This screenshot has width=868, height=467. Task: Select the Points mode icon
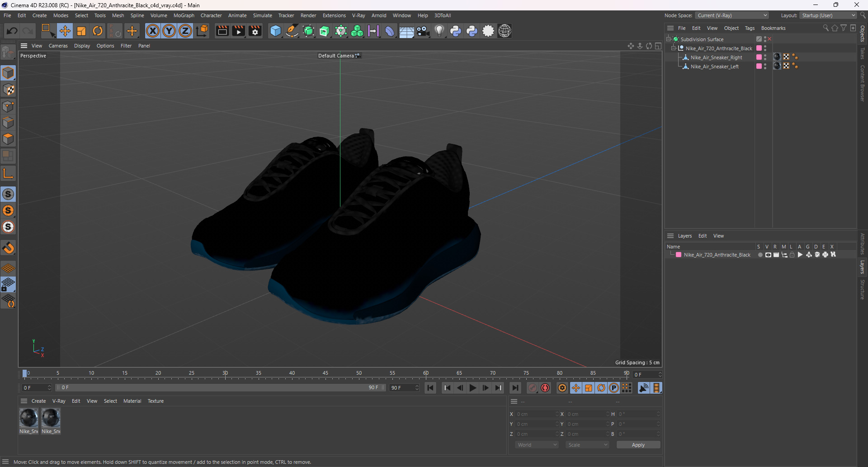point(8,106)
